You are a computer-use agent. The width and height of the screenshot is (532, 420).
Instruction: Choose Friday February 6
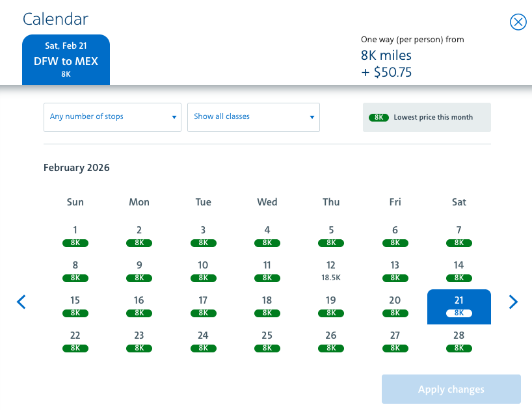pos(395,237)
